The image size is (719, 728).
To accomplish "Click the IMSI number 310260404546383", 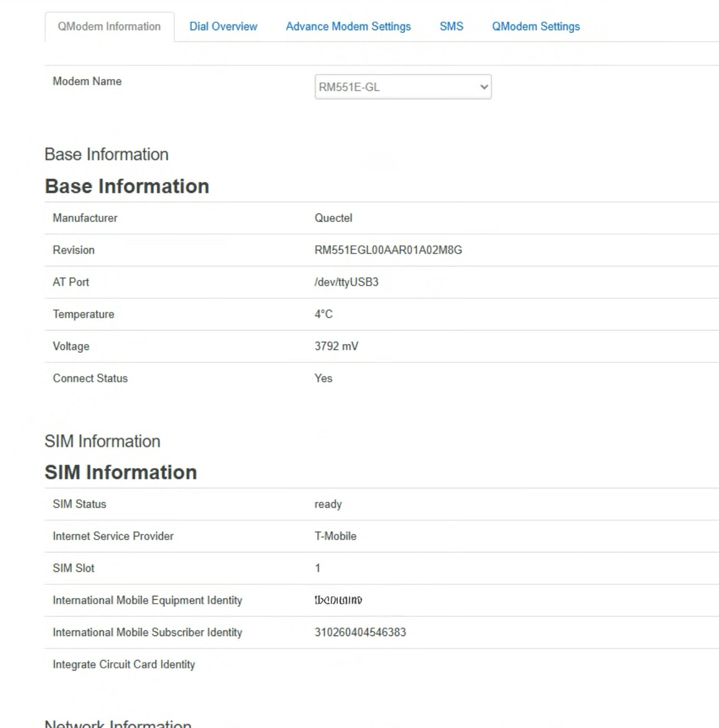I will (x=360, y=632).
